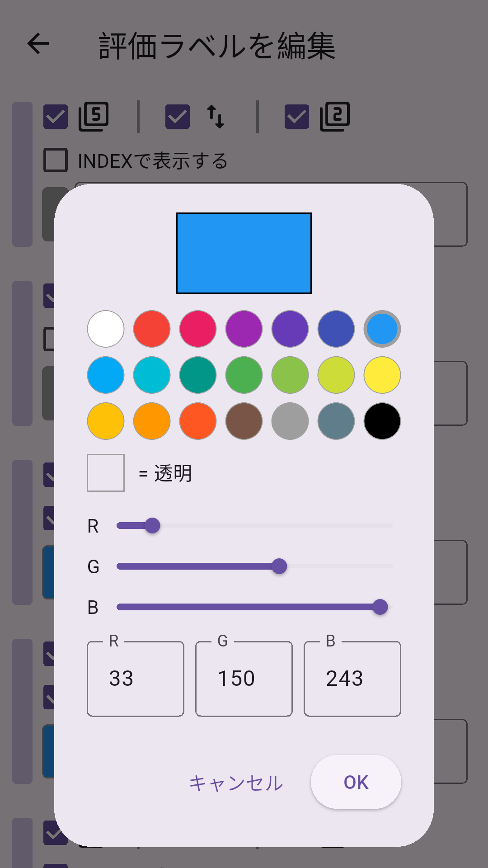Choose the red color swatch
This screenshot has width=488, height=868.
(x=151, y=329)
